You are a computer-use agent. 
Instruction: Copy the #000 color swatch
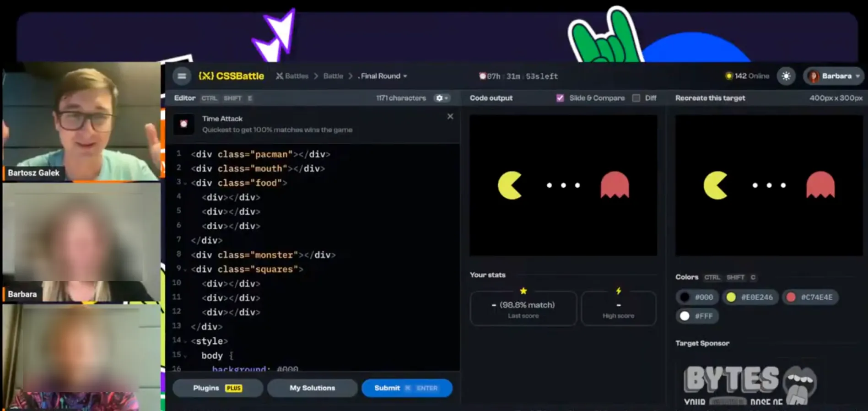click(x=697, y=297)
